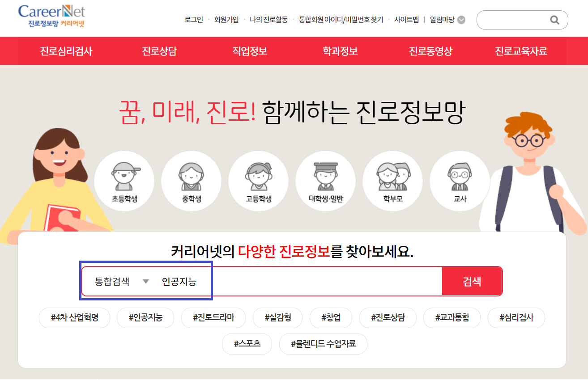Open the 직업정보 menu
The image size is (588, 380).
pyautogui.click(x=249, y=51)
